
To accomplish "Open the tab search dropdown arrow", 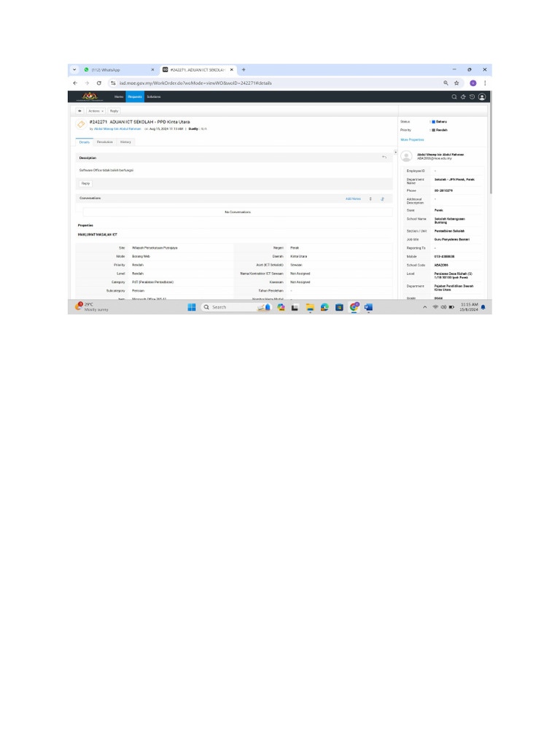I will coord(74,69).
